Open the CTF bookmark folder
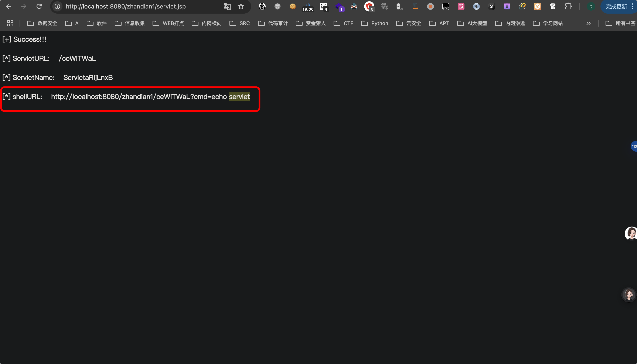 [x=343, y=23]
